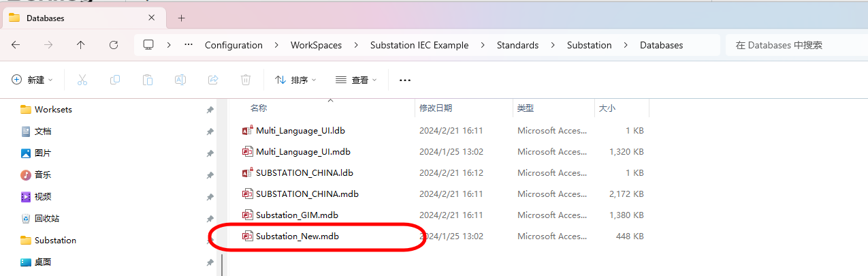The height and width of the screenshot is (276, 868).
Task: Click the Paste clipboard icon
Action: click(148, 80)
